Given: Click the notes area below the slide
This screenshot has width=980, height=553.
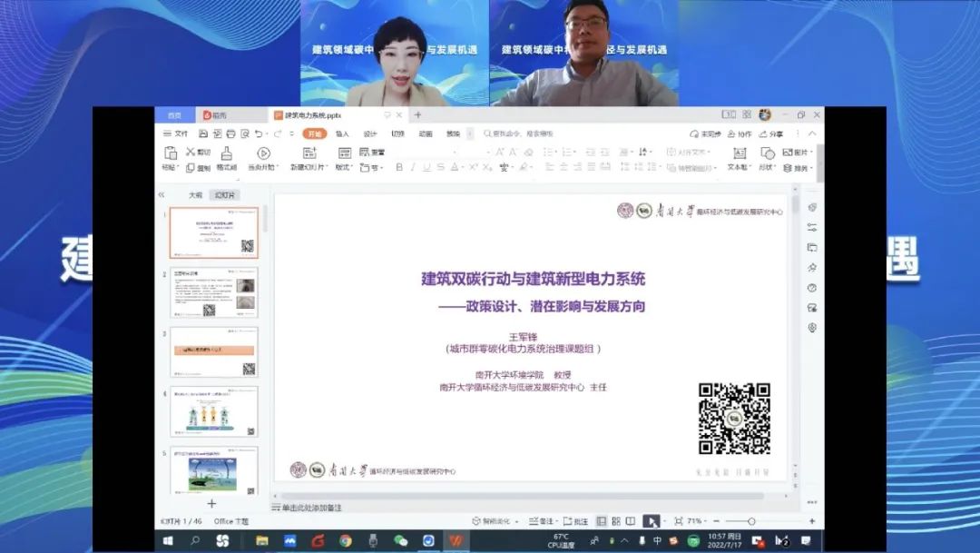Looking at the screenshot, I should click(529, 508).
